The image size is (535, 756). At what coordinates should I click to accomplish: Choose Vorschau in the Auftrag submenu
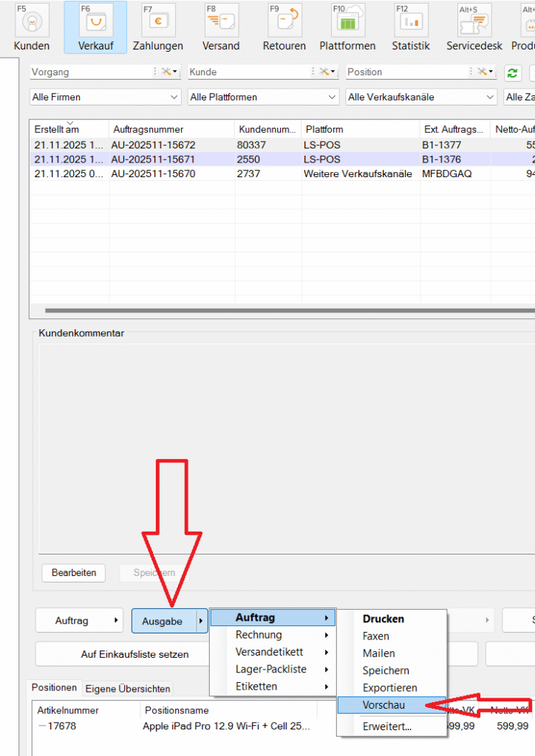tap(384, 705)
